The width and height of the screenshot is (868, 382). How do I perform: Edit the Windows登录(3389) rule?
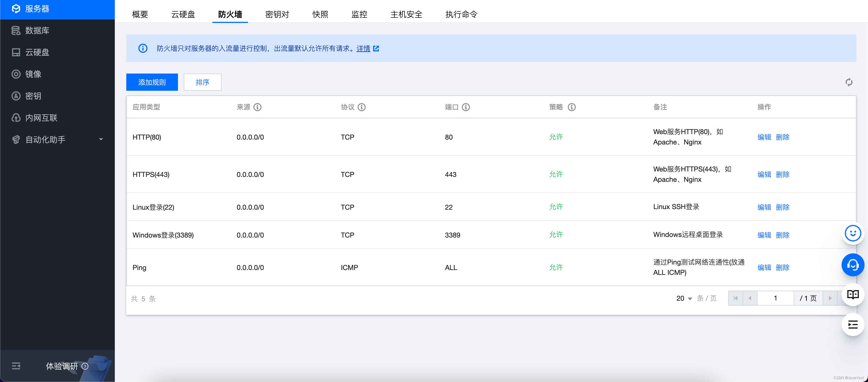coord(764,235)
